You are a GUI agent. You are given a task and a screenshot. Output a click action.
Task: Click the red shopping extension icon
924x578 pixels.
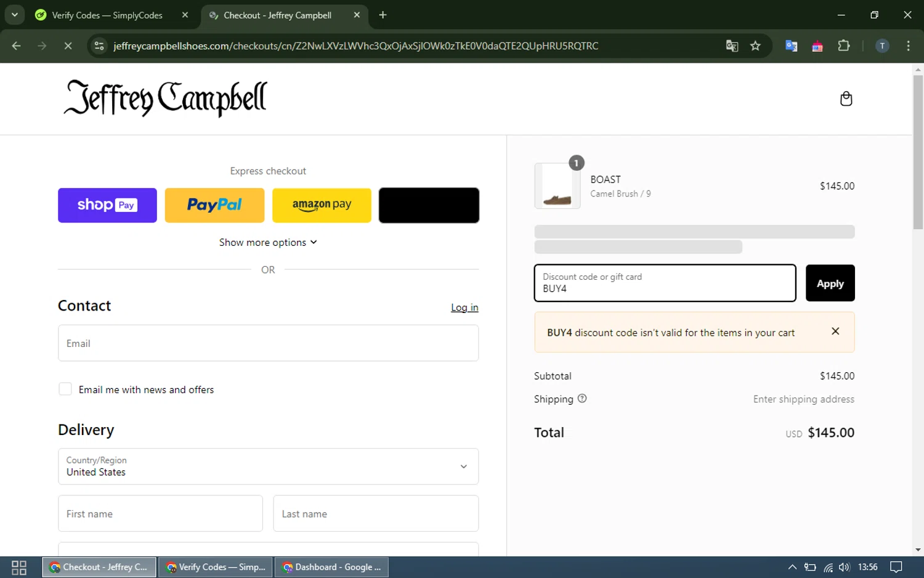click(x=817, y=46)
